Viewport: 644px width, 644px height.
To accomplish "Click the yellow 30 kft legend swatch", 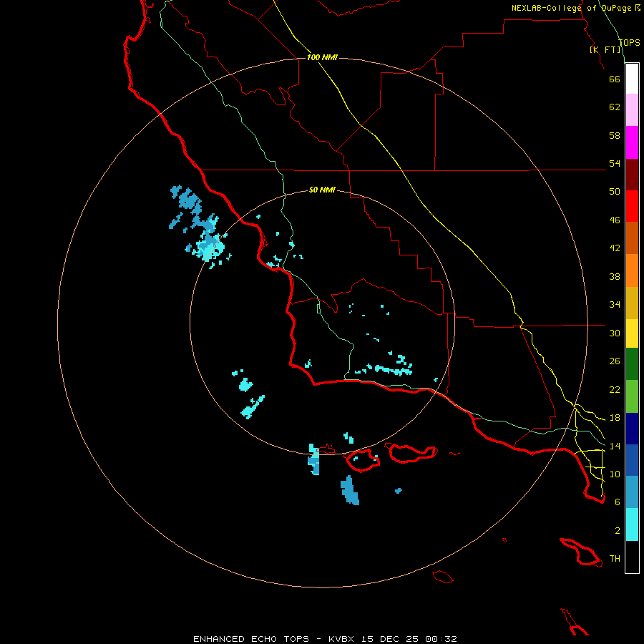I will pos(632,333).
